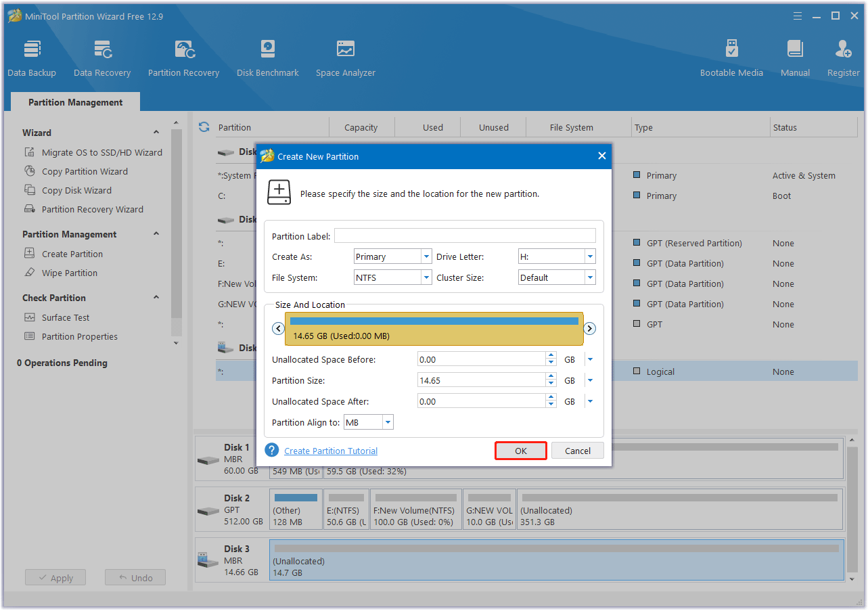This screenshot has width=868, height=611.
Task: Select Disk 2 F:New Volume partition block
Action: [x=416, y=510]
